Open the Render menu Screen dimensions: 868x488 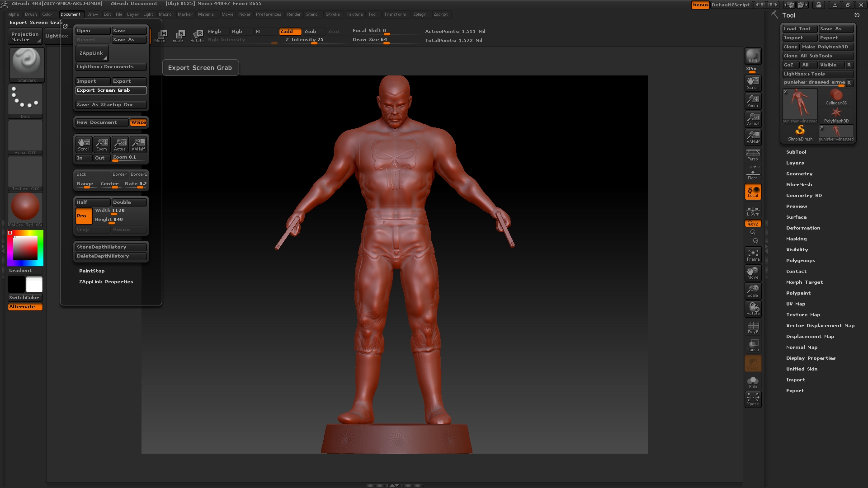point(294,14)
